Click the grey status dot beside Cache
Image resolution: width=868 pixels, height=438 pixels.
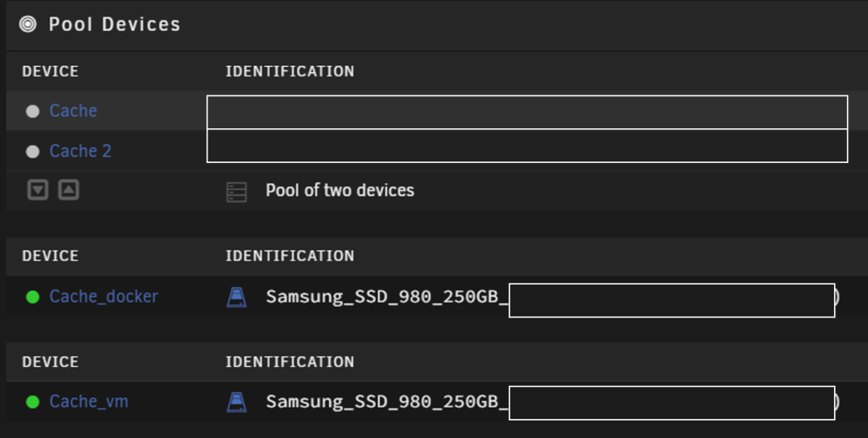pos(33,111)
